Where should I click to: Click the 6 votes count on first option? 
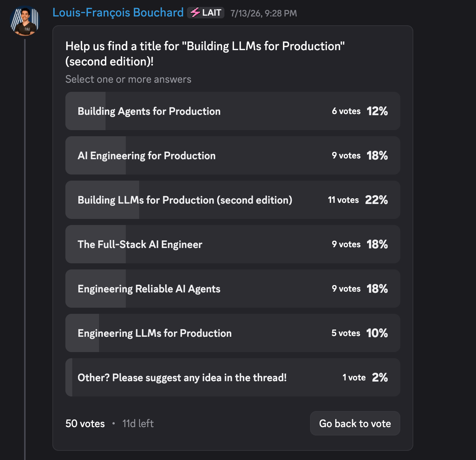click(346, 111)
